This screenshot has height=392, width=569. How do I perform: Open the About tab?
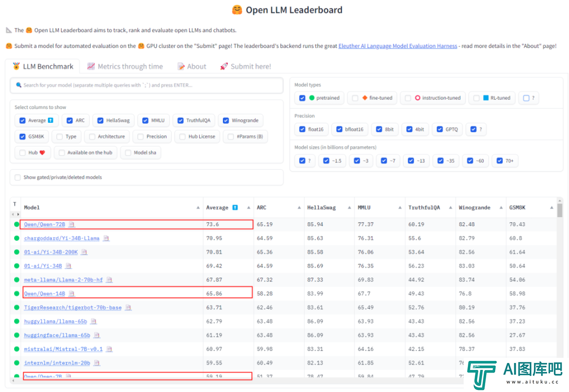(x=192, y=66)
